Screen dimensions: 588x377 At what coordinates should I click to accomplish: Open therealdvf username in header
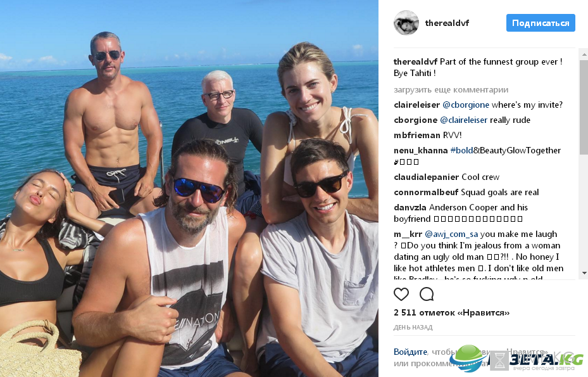pyautogui.click(x=447, y=23)
